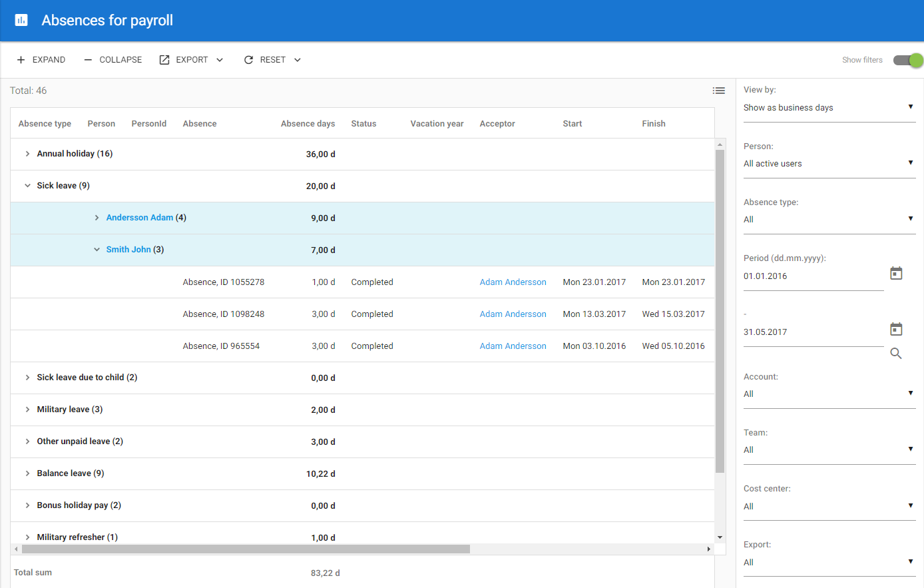Open the Cost center filter dropdown
Viewport: 924px width, 588px height.
point(829,507)
